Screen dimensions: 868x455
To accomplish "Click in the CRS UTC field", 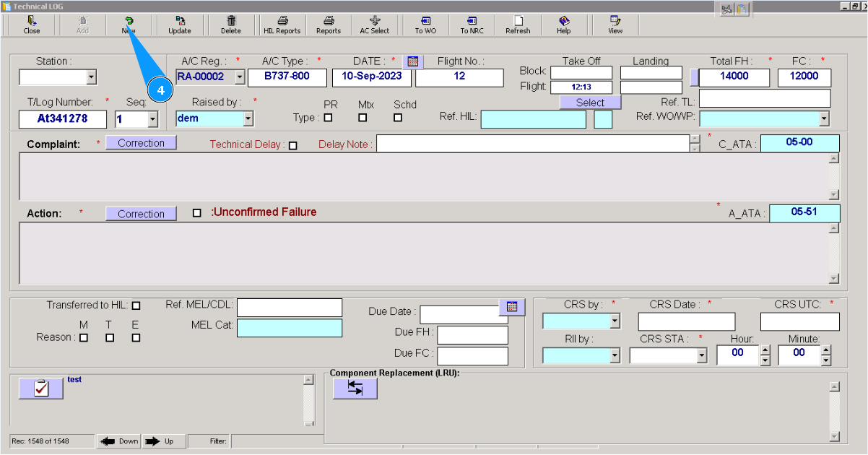I will (800, 321).
